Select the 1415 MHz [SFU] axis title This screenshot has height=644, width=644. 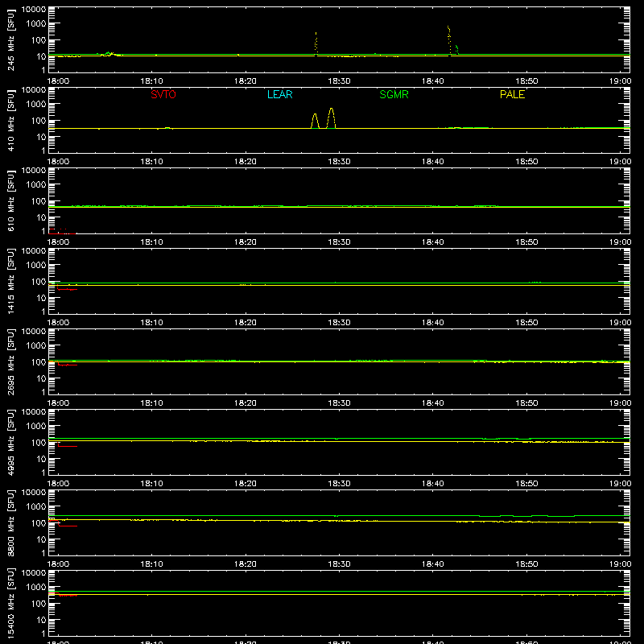(10, 281)
